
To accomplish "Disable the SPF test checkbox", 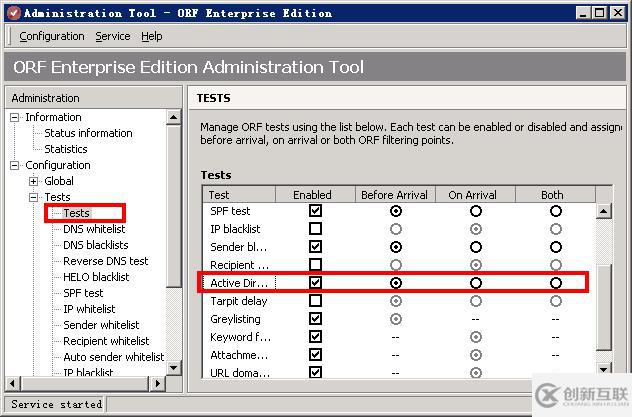I will [316, 211].
